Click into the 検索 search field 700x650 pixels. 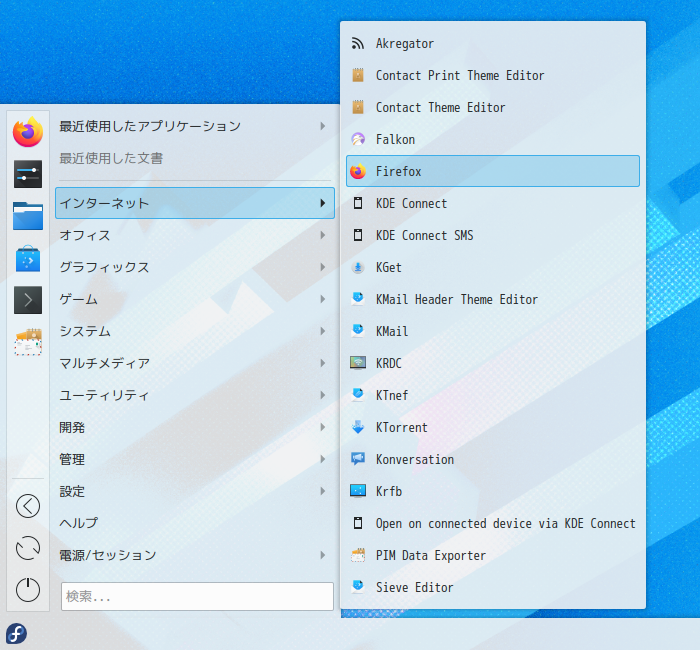[197, 596]
